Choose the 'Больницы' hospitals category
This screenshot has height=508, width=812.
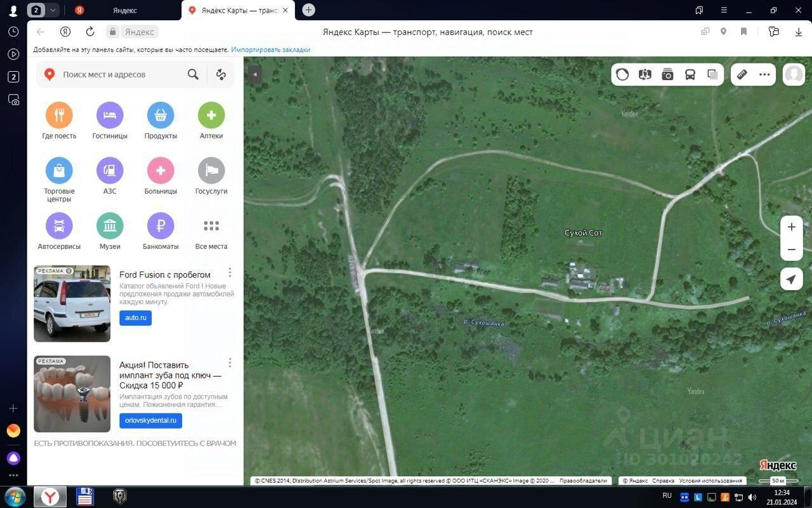click(160, 176)
